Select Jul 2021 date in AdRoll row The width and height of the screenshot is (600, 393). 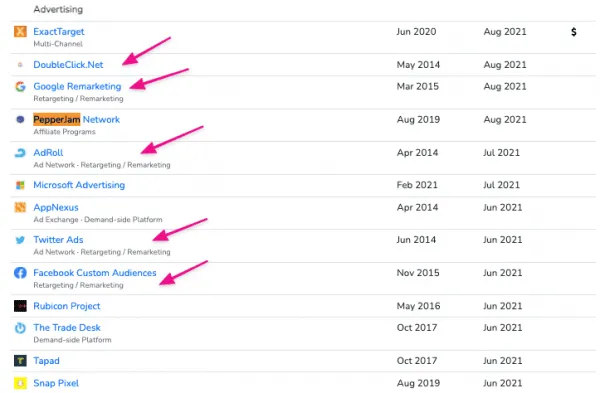click(x=501, y=153)
